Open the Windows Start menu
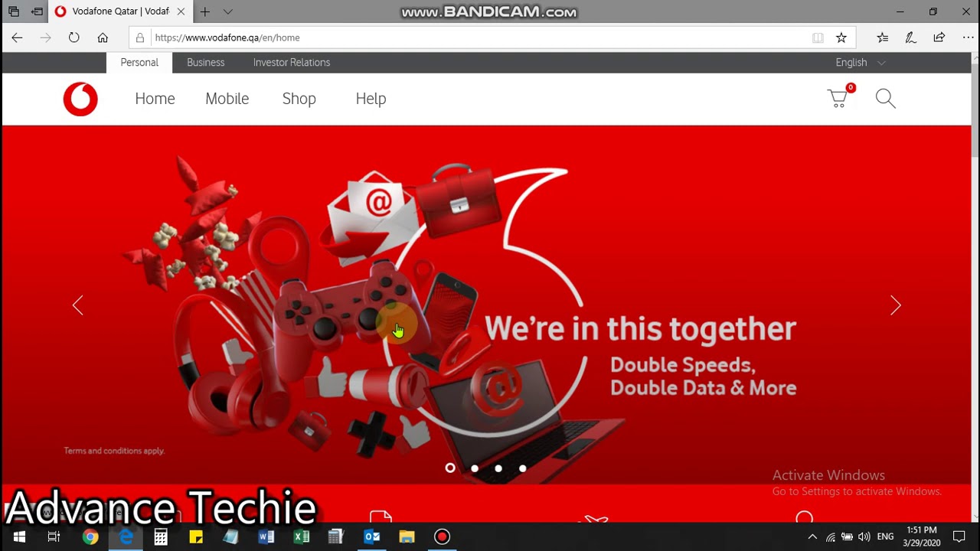980x551 pixels. coord(19,536)
